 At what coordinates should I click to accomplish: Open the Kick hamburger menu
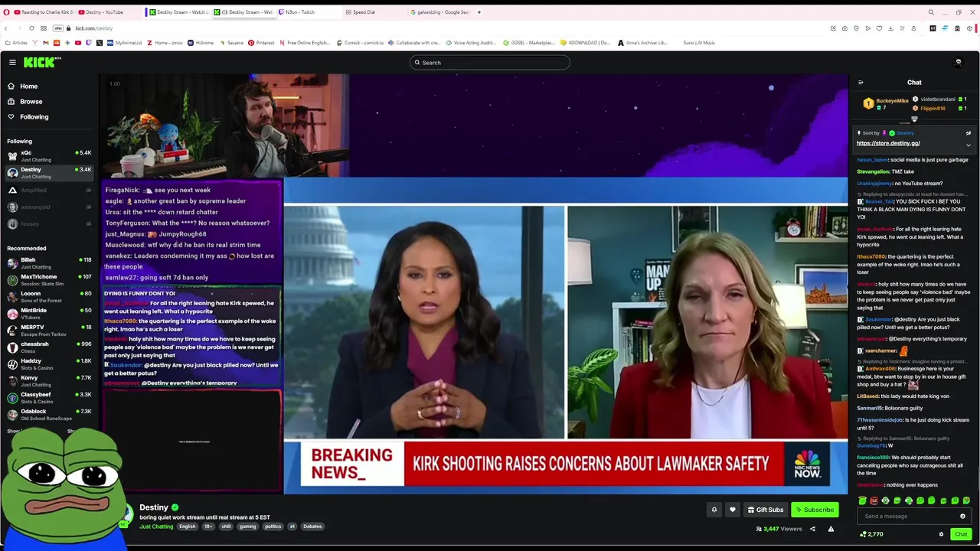[12, 62]
